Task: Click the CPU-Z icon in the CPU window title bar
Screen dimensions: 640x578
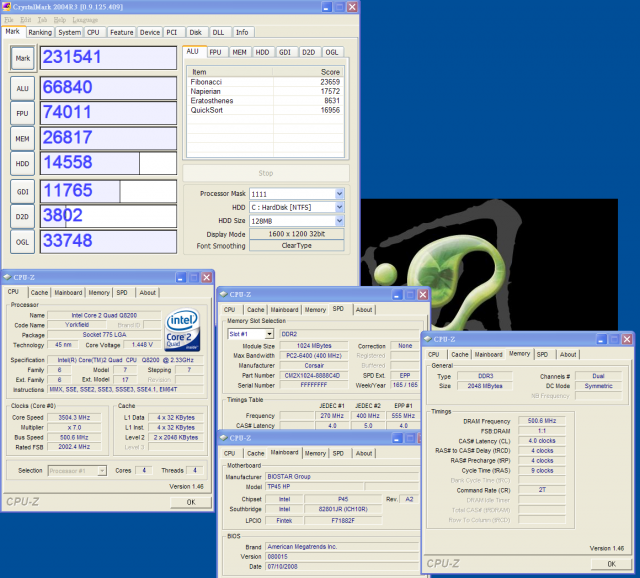Action: point(7,277)
